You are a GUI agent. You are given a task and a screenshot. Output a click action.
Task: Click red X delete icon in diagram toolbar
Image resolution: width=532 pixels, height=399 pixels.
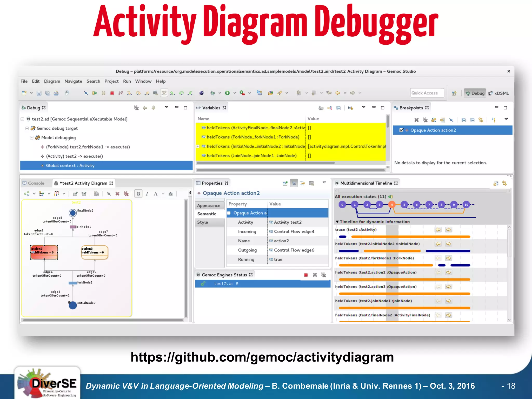117,194
